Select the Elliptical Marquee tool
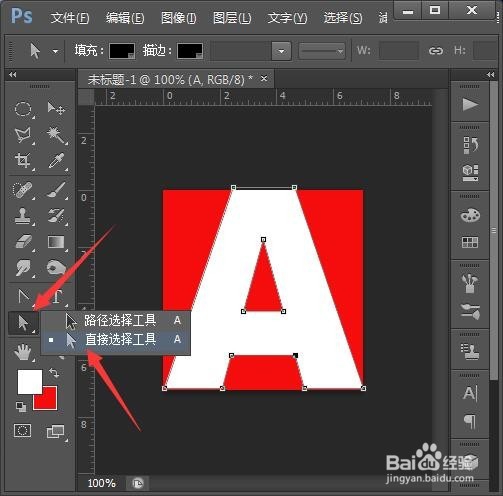The height and width of the screenshot is (496, 503). tap(23, 109)
